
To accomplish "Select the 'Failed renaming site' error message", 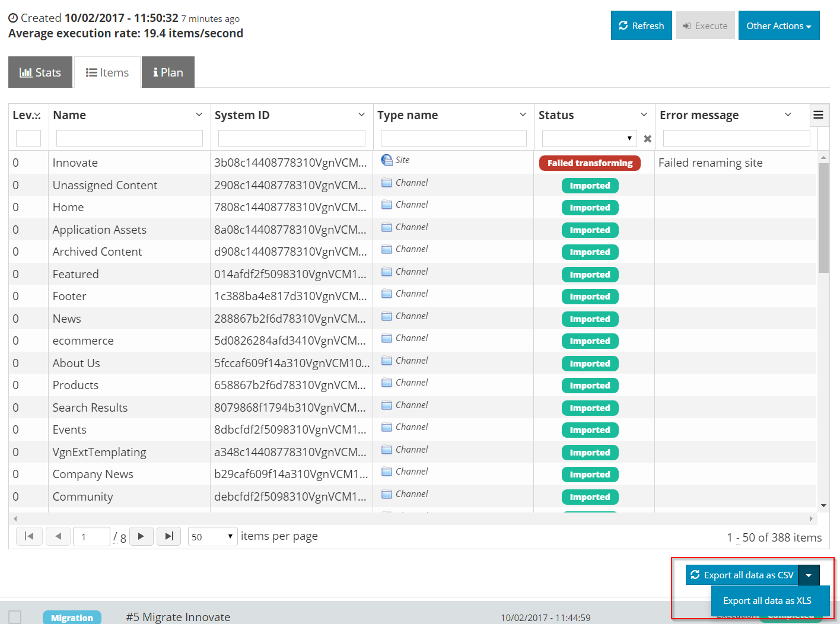I will click(x=711, y=163).
